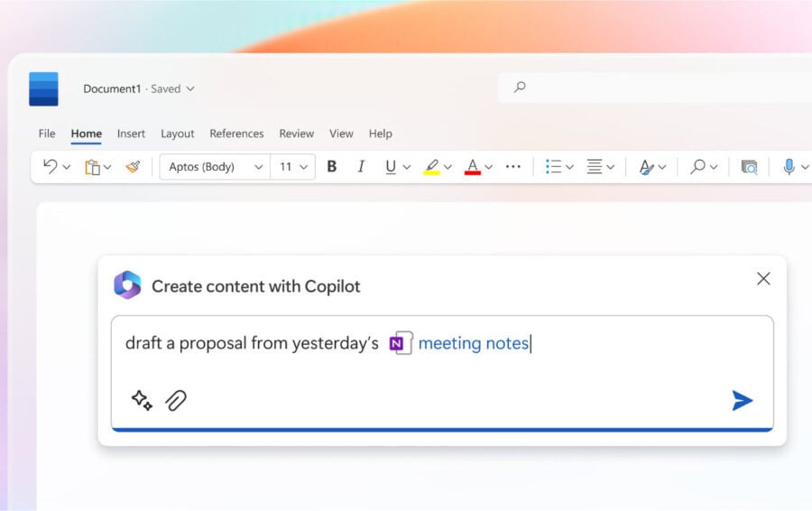Click the Undo icon
Screen dimensions: 812x511
coord(51,166)
